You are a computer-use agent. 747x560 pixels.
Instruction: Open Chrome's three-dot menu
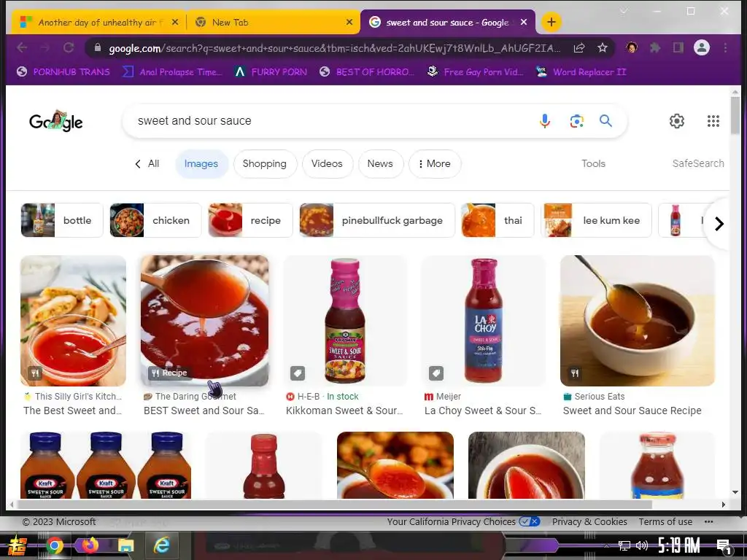[x=725, y=47]
